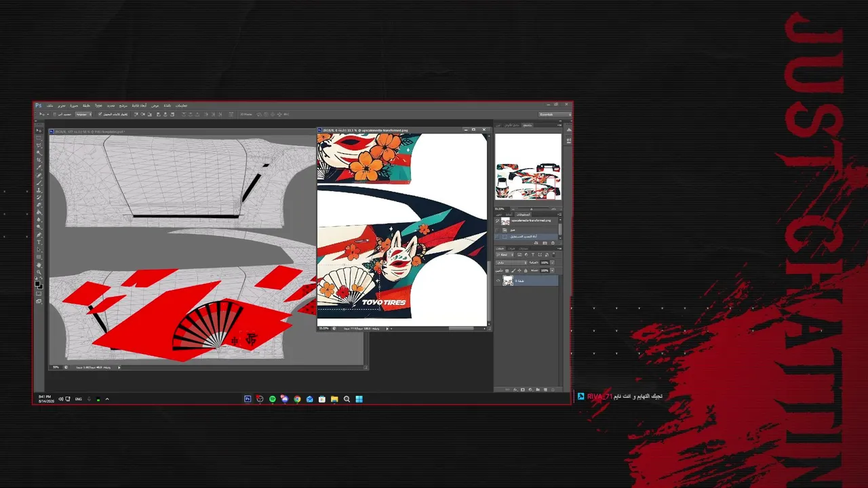Screen dimensions: 868x488
Task: Select the Zoom tool in the toolbox
Action: (x=39, y=272)
